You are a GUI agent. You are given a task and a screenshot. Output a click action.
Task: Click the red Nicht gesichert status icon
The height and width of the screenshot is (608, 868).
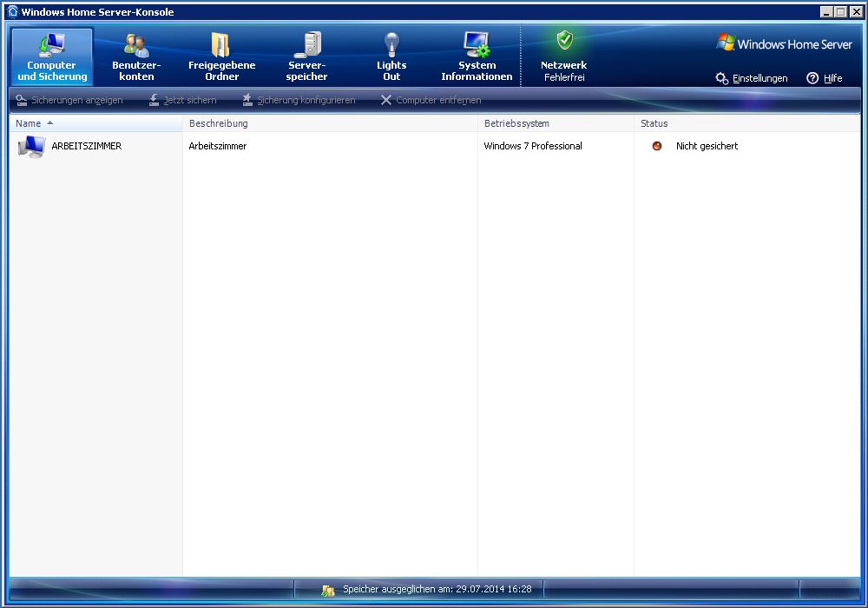click(657, 146)
